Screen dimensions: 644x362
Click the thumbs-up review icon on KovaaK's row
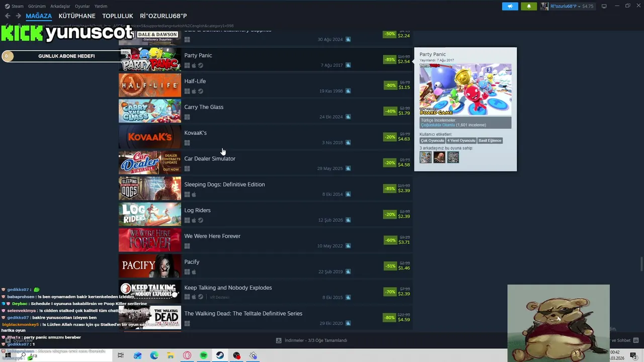[x=348, y=142]
